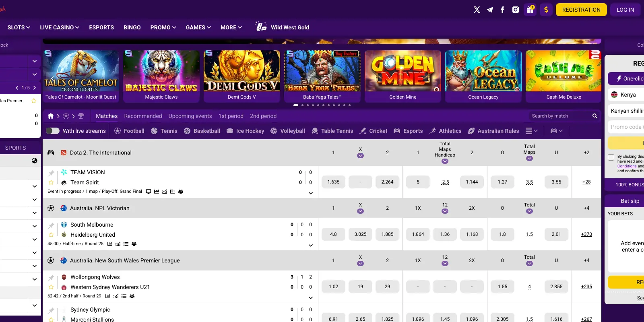
Task: Expand Wollongong Wolves match details chevron
Action: coord(311,298)
